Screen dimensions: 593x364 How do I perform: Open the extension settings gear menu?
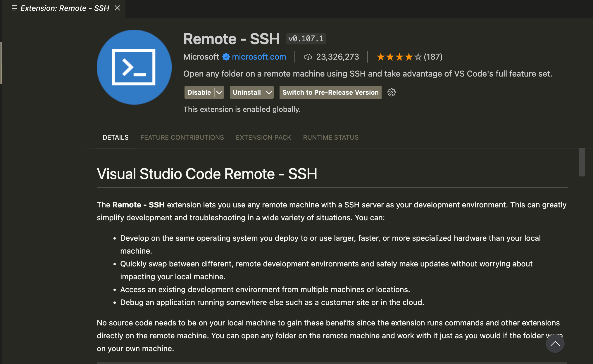click(x=392, y=92)
